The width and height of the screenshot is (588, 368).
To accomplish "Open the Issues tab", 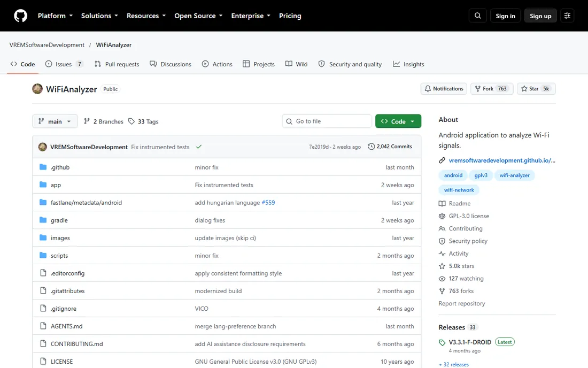I will point(64,64).
